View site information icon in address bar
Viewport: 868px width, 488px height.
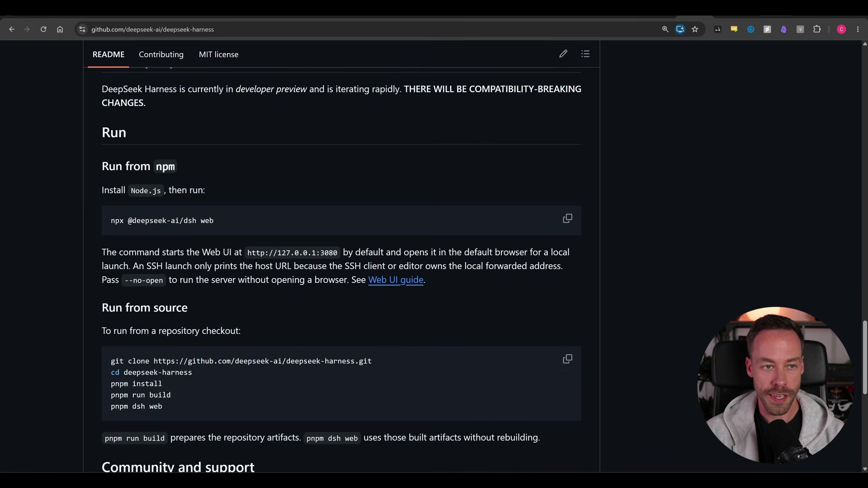tap(82, 29)
